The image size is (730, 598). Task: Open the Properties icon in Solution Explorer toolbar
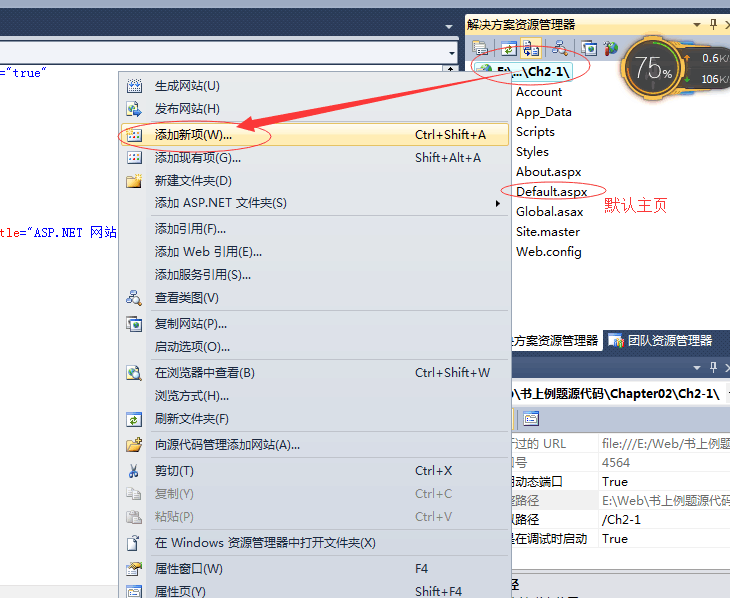[480, 48]
